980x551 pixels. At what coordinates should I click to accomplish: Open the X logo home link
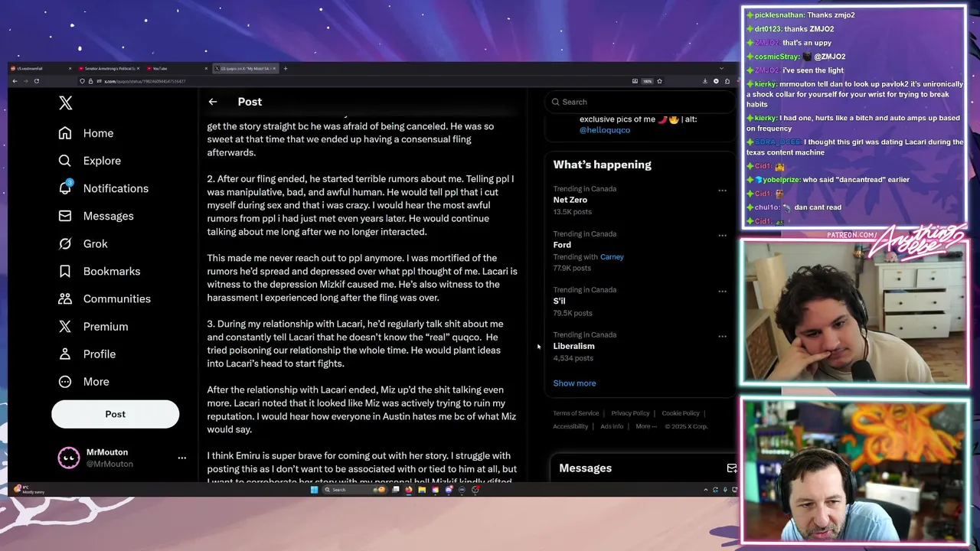pos(66,103)
